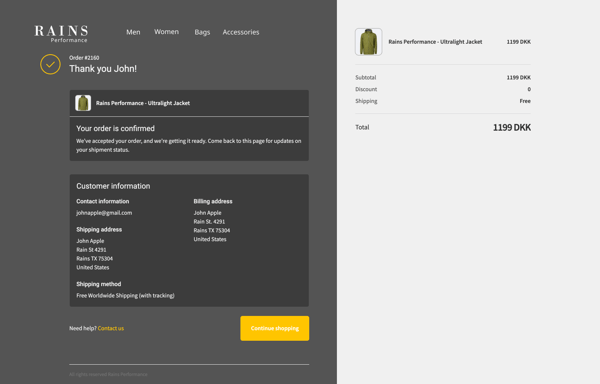Open the Men menu
This screenshot has height=384, width=600.
133,32
